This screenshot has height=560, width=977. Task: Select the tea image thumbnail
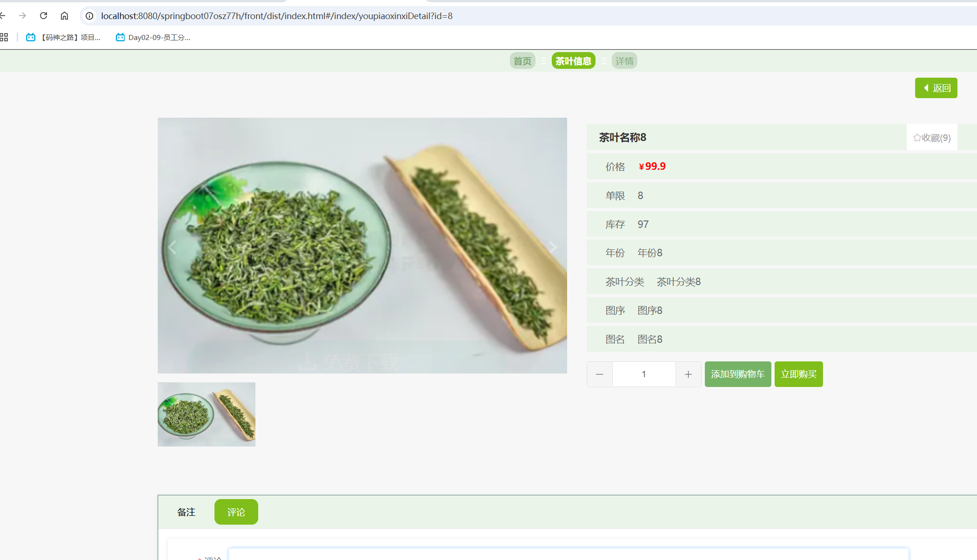207,414
